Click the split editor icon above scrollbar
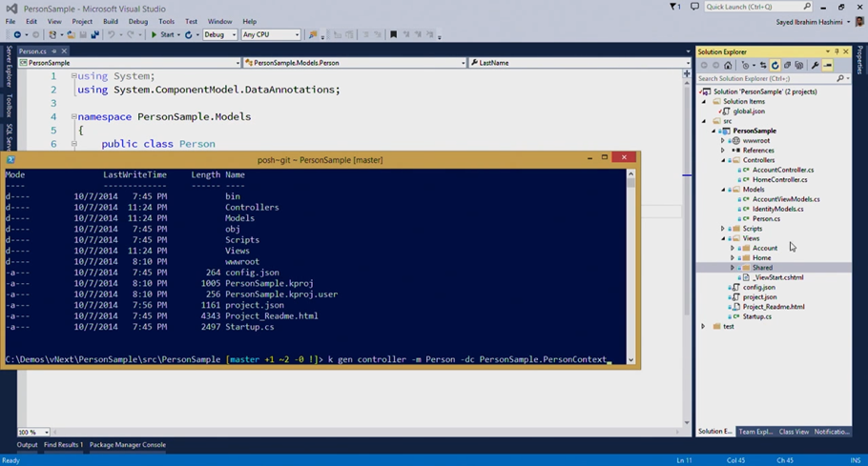Viewport: 868px width, 466px height. point(687,73)
